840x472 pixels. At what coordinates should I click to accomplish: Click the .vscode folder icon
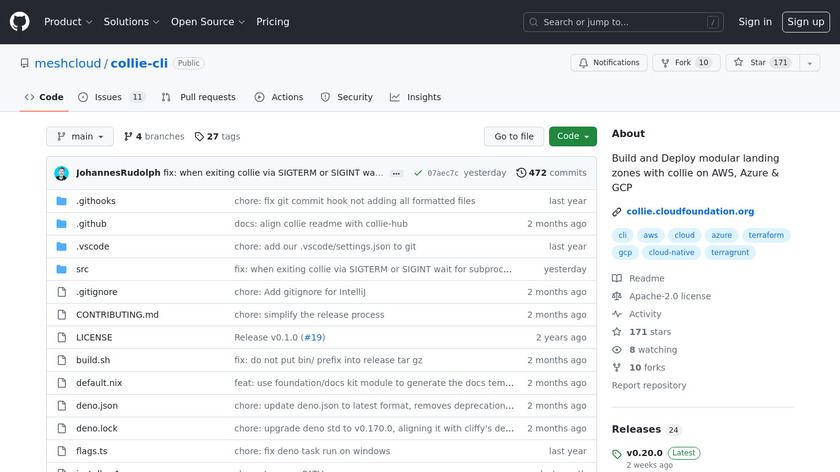62,246
